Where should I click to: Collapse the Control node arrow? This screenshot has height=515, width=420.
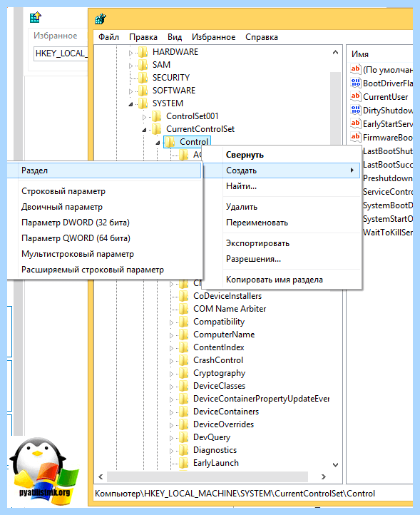point(158,143)
